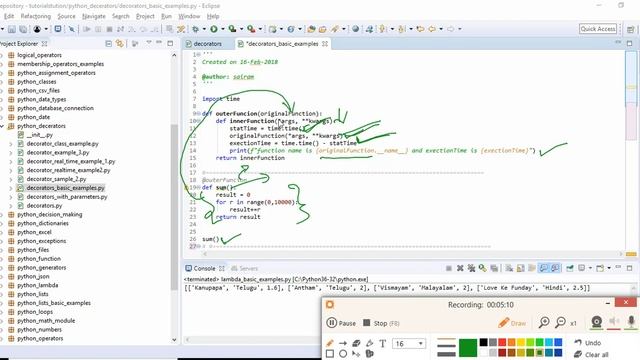This screenshot has width=640, height=360.
Task: Run the program with the green Run icon
Action: click(x=213, y=29)
